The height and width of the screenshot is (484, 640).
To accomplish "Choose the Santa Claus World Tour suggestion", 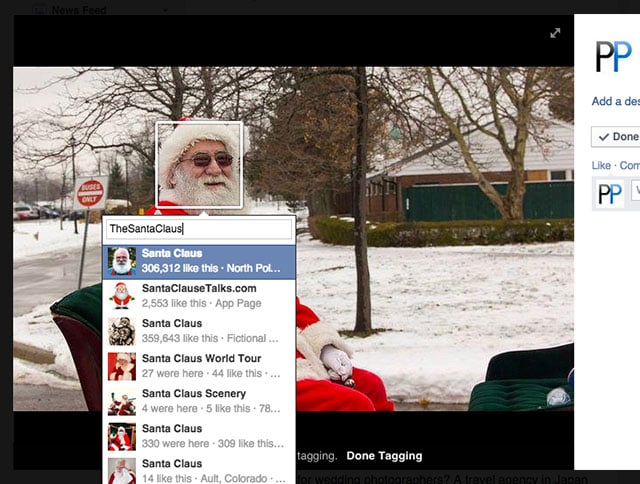I will point(199,367).
